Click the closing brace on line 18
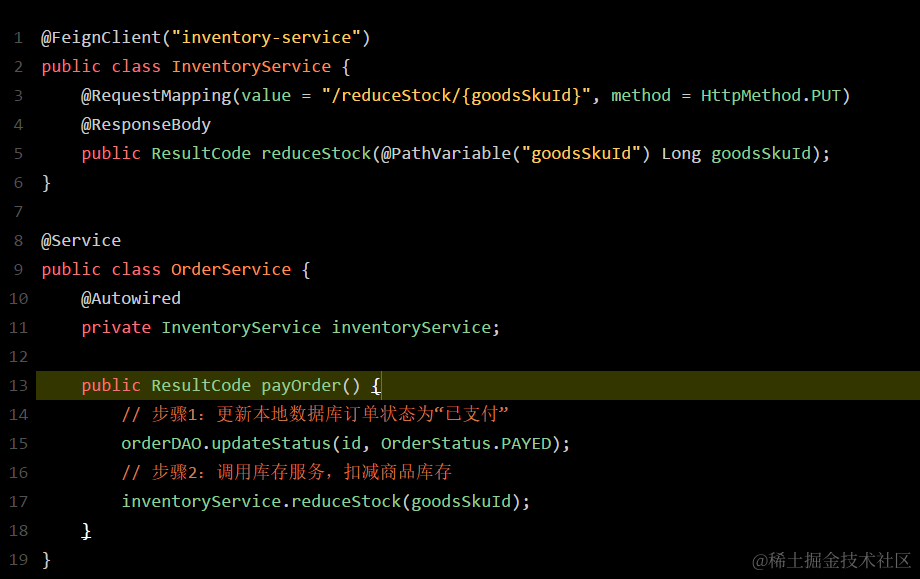920x579 pixels. 86,531
